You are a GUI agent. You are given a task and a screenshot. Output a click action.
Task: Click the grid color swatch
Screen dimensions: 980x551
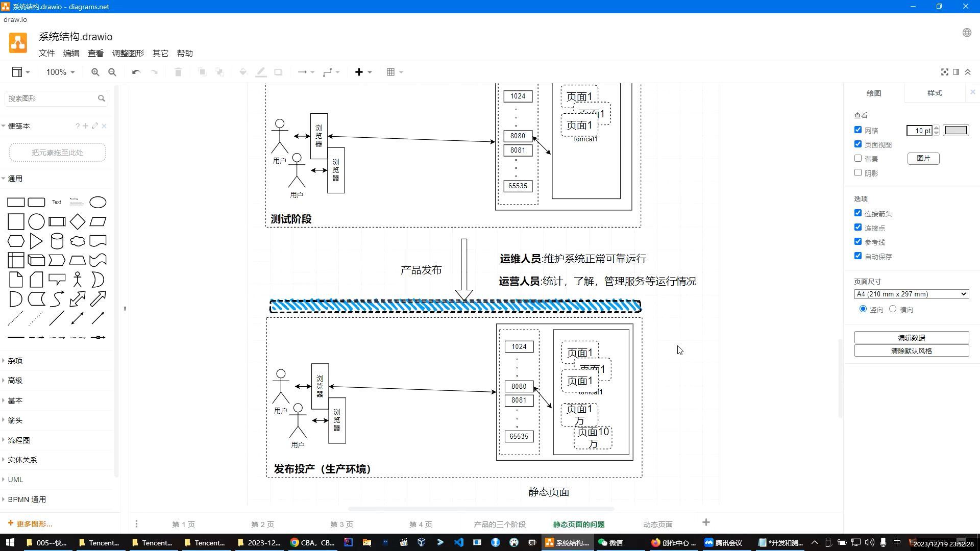tap(955, 130)
